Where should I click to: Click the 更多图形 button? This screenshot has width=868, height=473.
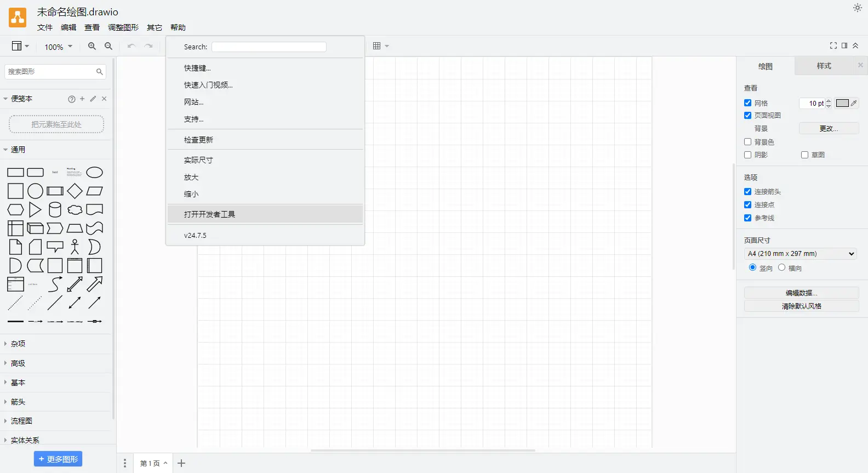pyautogui.click(x=58, y=459)
